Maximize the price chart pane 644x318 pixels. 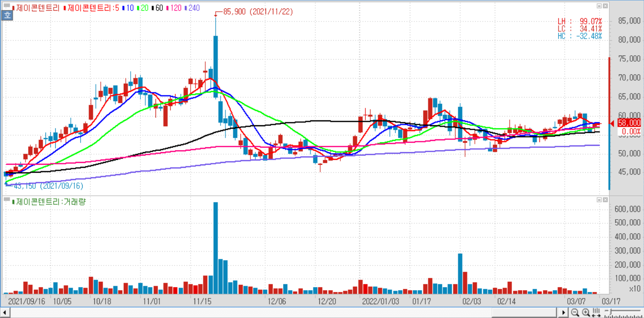click(599, 6)
